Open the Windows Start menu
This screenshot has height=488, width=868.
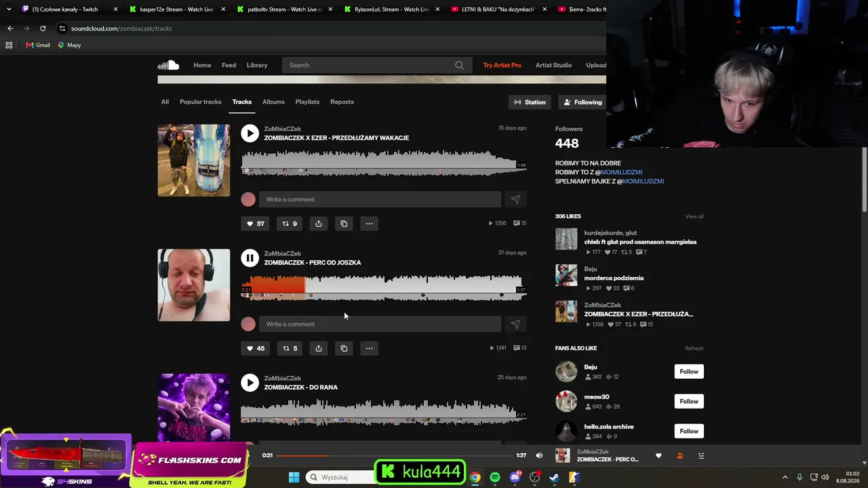coord(294,477)
